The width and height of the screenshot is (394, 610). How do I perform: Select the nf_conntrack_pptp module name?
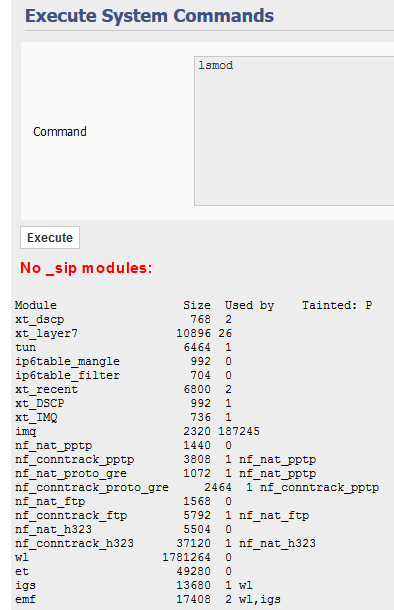click(x=74, y=459)
